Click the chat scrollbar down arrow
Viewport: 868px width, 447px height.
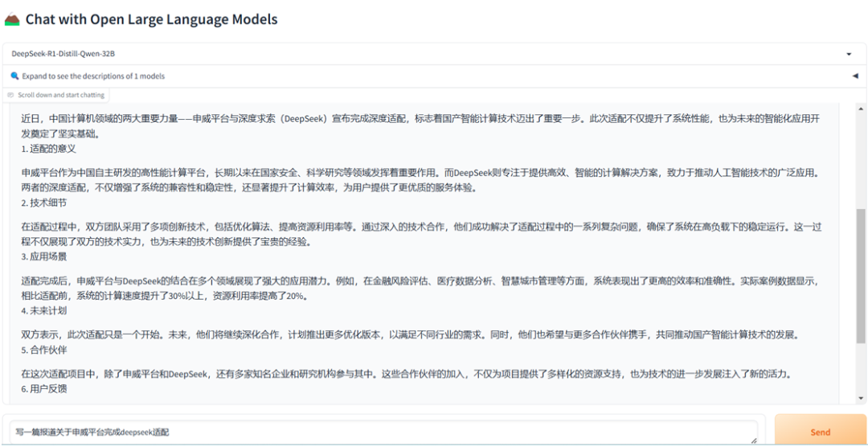[860, 398]
